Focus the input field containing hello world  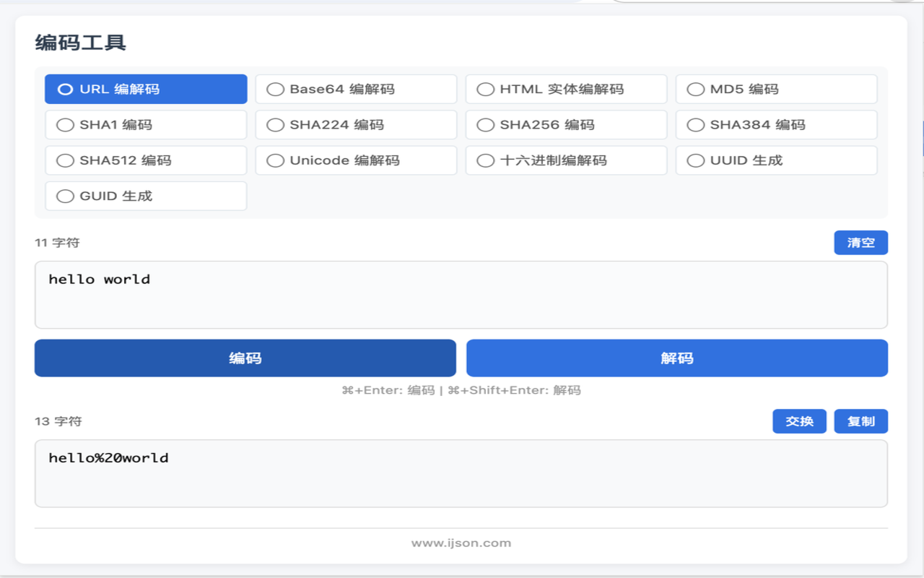461,295
